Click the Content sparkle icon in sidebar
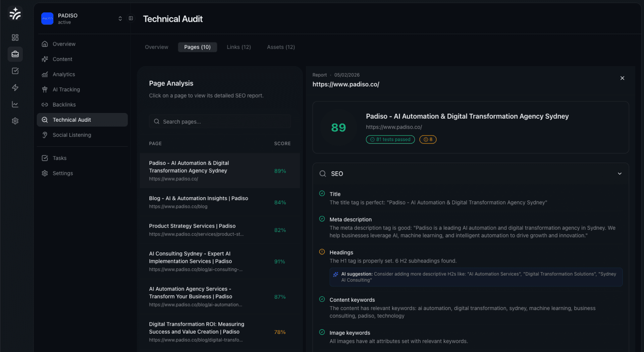 click(45, 59)
